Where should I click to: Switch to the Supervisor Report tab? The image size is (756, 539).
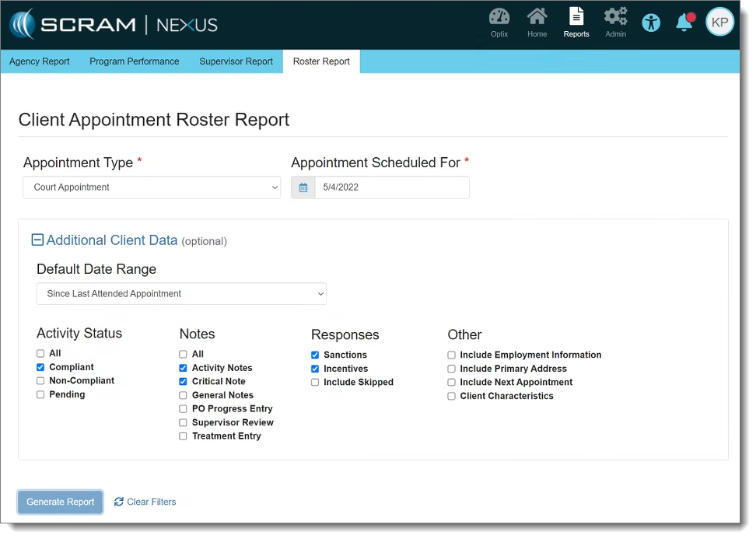[236, 61]
